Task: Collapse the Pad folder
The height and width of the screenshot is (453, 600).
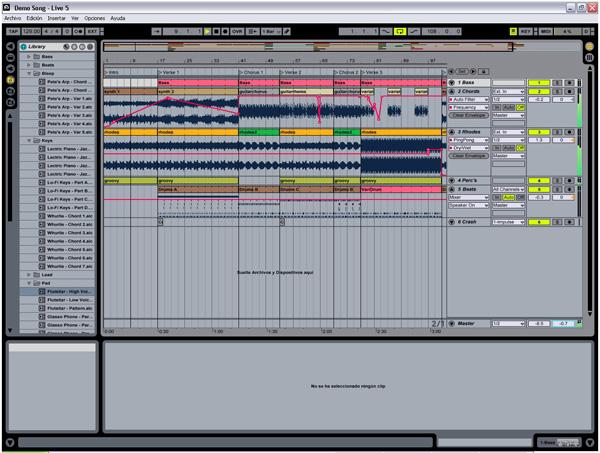Action: (x=29, y=283)
